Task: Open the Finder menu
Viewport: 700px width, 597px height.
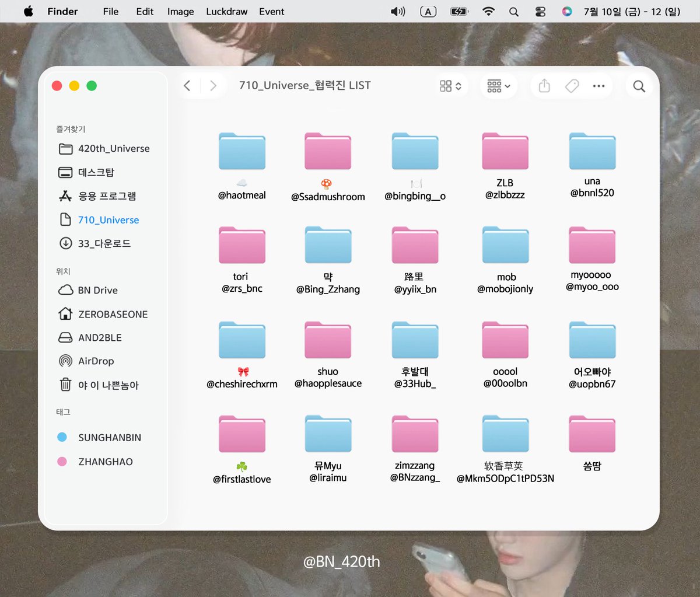Action: click(62, 11)
